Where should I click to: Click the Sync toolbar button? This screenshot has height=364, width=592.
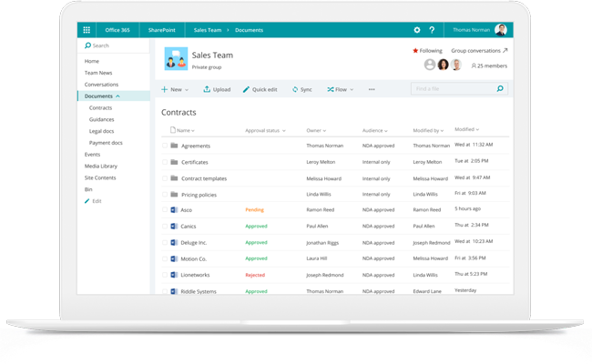click(301, 89)
